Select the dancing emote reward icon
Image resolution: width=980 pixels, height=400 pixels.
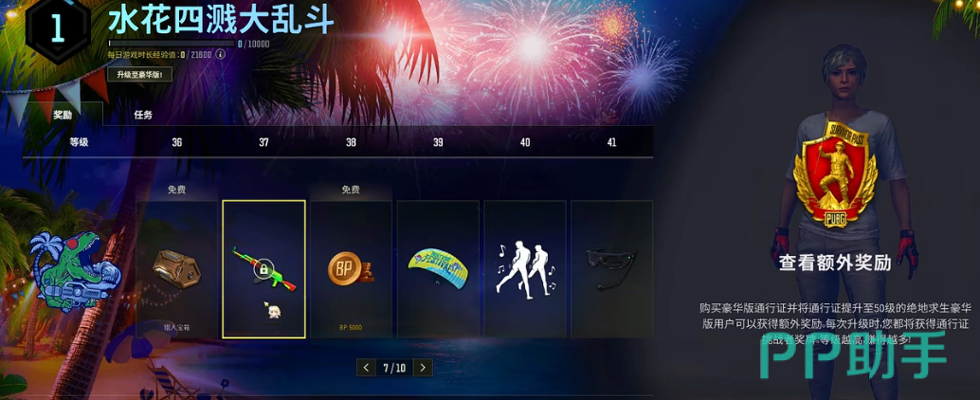tap(524, 269)
